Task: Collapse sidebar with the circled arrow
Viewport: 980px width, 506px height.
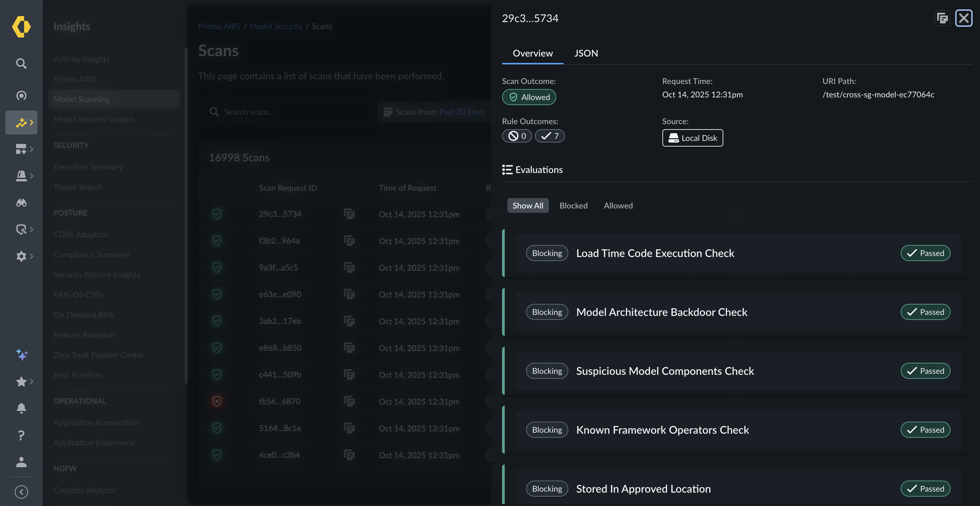Action: [21, 492]
